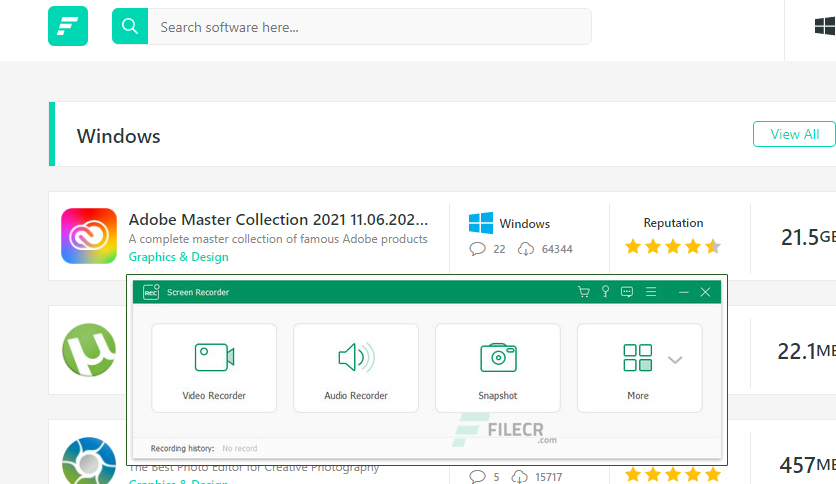The image size is (836, 484).
Task: Click the shopping cart icon in titlebar
Action: tap(584, 292)
